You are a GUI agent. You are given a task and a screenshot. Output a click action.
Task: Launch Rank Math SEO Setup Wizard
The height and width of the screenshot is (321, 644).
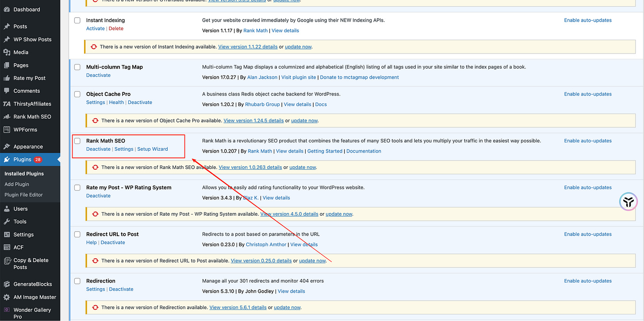[153, 149]
